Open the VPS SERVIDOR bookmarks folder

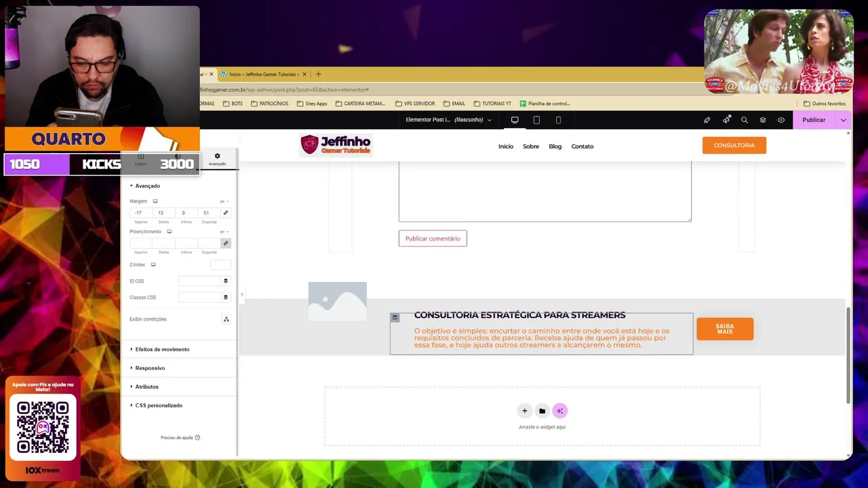click(x=415, y=104)
